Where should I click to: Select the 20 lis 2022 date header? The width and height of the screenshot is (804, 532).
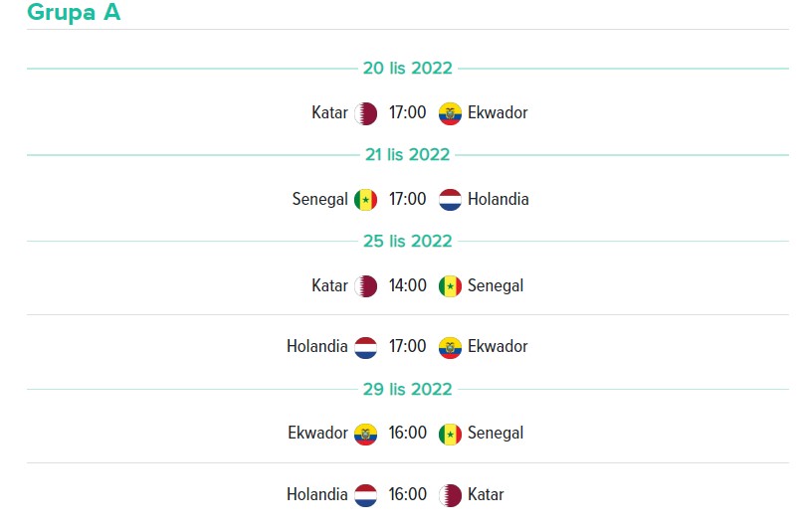408,69
